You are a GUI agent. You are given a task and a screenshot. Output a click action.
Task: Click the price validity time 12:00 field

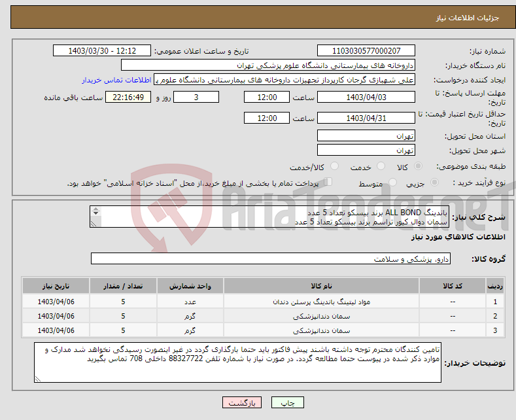[x=267, y=118]
